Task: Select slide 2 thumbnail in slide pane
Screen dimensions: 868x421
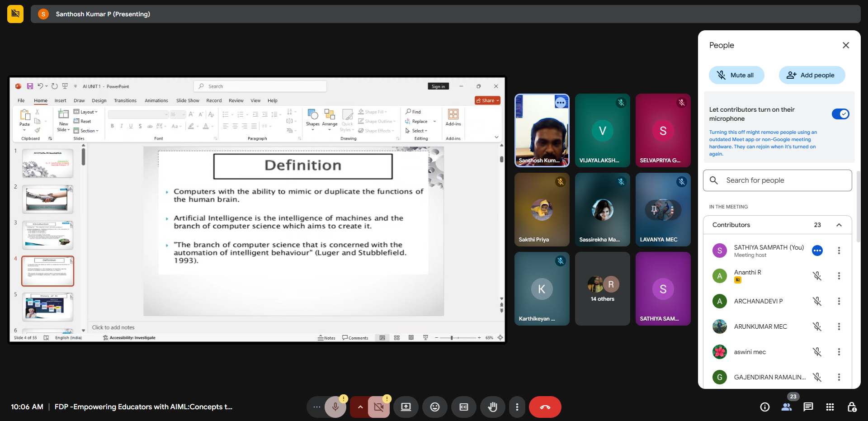Action: 47,199
